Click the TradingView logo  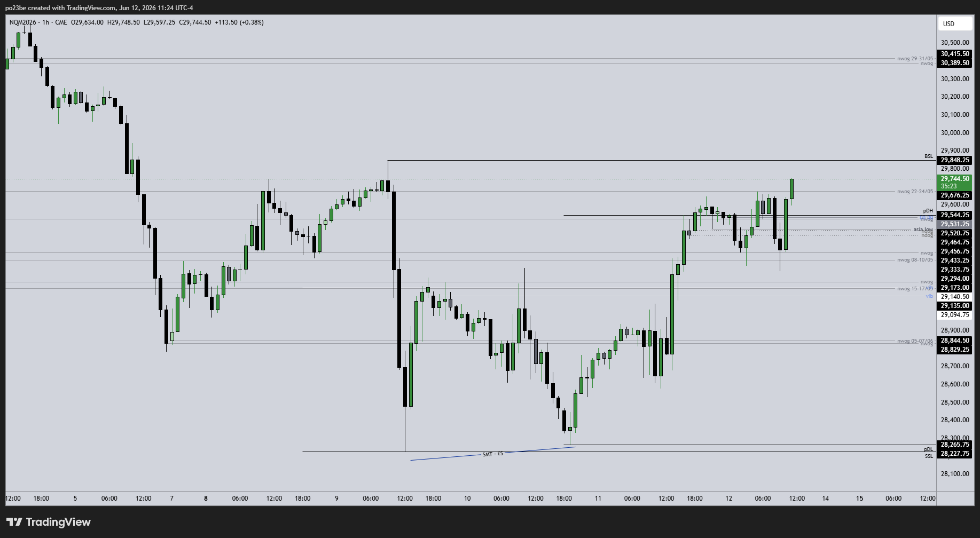[x=49, y=522]
